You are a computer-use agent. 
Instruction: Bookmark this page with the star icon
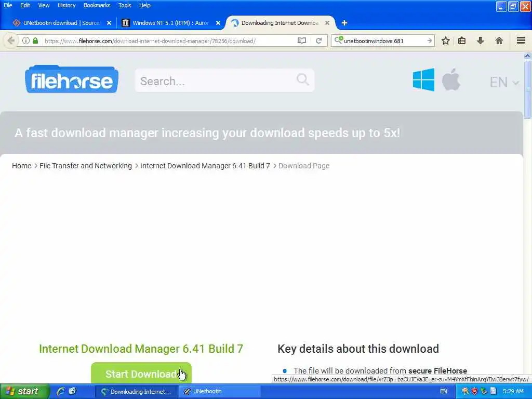tap(445, 41)
